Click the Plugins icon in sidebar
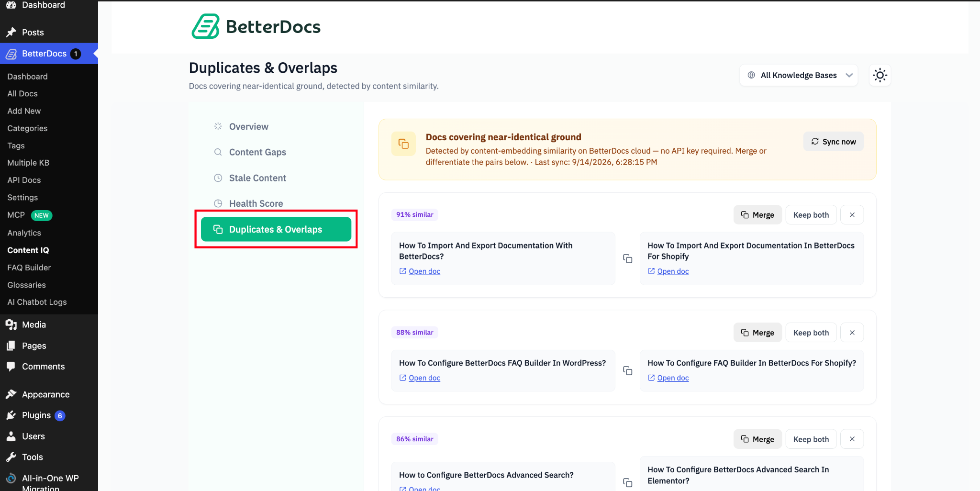Viewport: 980px width, 491px height. coord(11,415)
